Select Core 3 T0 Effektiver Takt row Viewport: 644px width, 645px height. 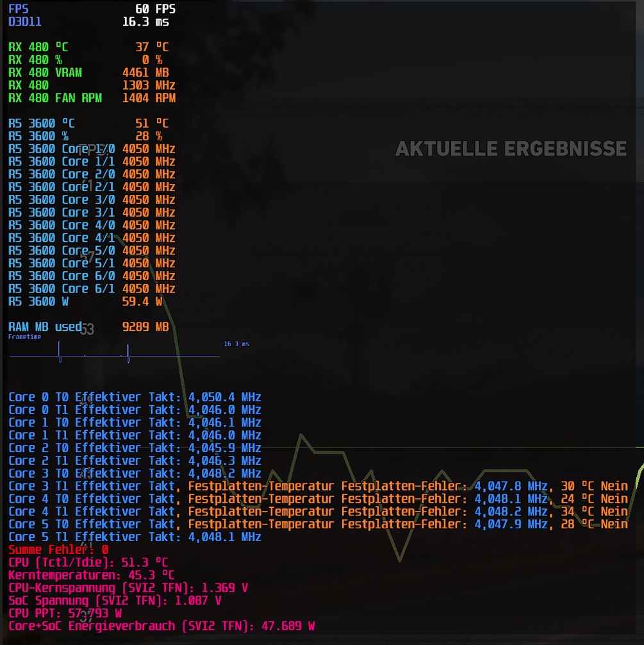135,474
